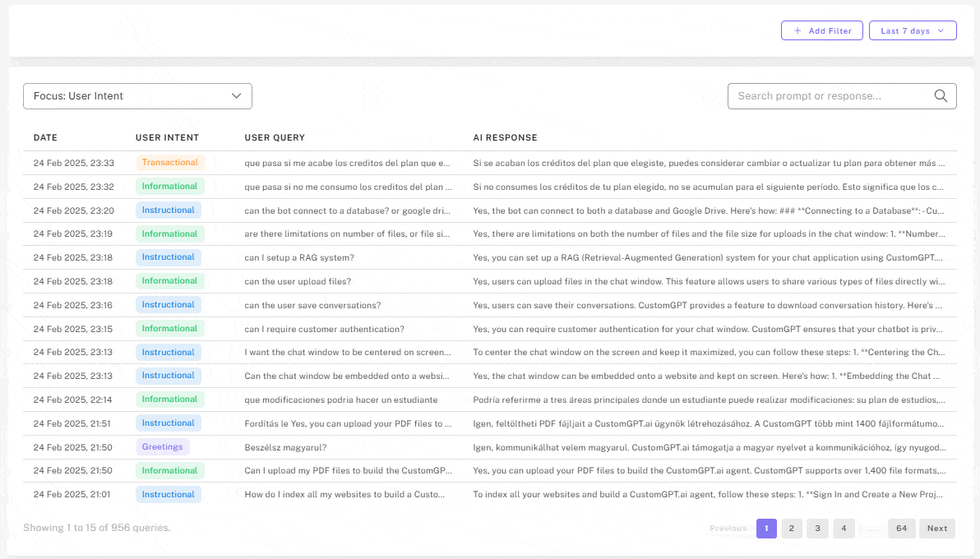Open response 'To center the chat window on the screen'
980x559 pixels.
pyautogui.click(x=709, y=352)
